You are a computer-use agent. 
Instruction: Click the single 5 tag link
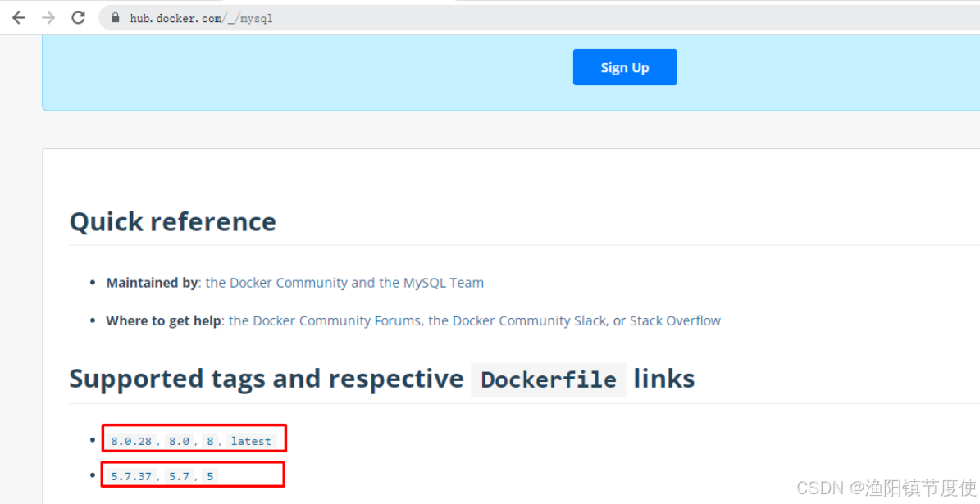point(210,476)
